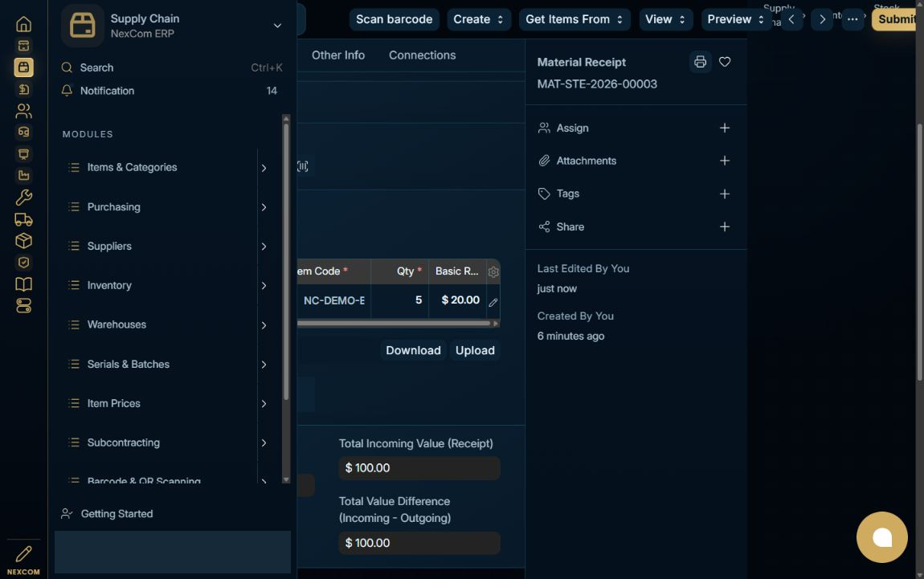Screen dimensions: 924x579
Task: Switch to the Connections tab
Action: [x=423, y=55]
